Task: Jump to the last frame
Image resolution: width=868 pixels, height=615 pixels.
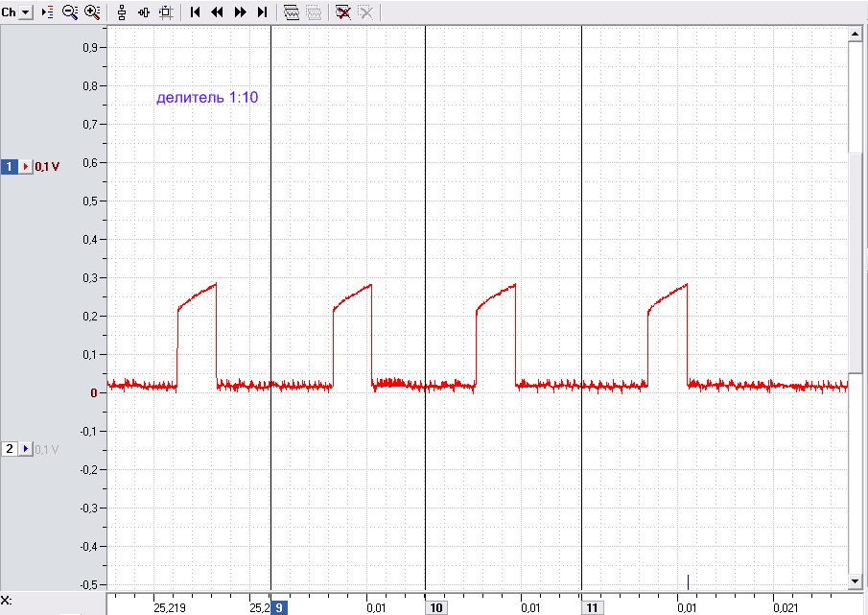Action: pos(263,12)
